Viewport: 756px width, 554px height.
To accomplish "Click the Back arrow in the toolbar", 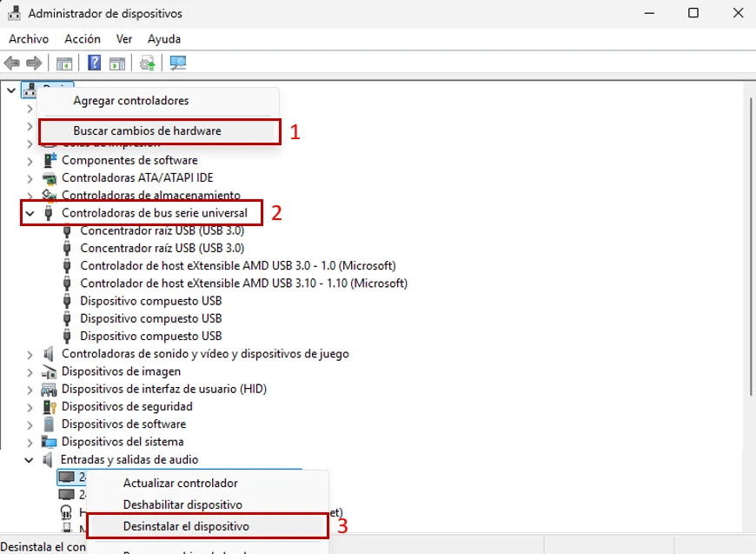I will click(x=11, y=63).
